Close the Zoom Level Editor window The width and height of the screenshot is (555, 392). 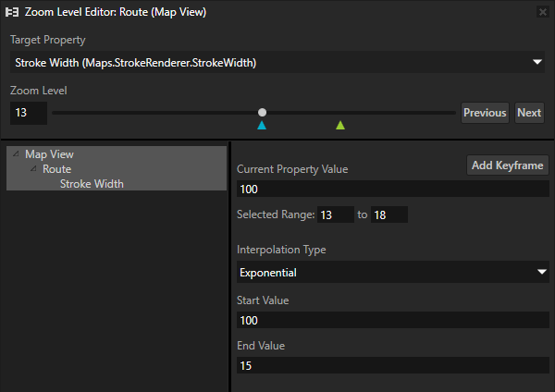point(542,12)
